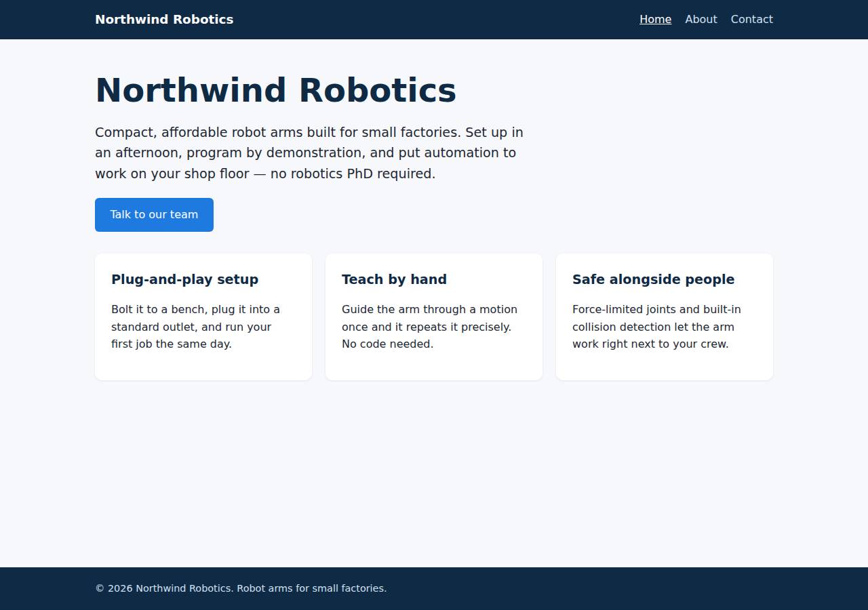Click the 'Teach by hand' card title
This screenshot has height=610, width=868.
[x=394, y=279]
